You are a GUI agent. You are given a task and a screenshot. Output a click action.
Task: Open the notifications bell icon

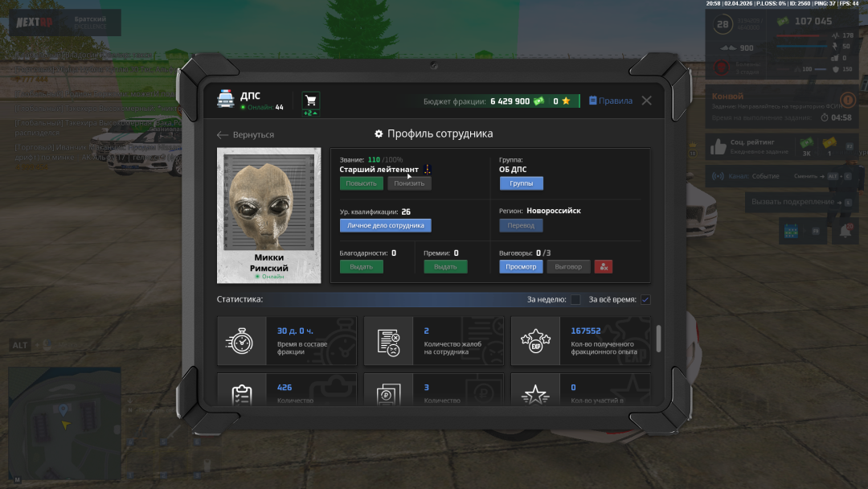845,231
